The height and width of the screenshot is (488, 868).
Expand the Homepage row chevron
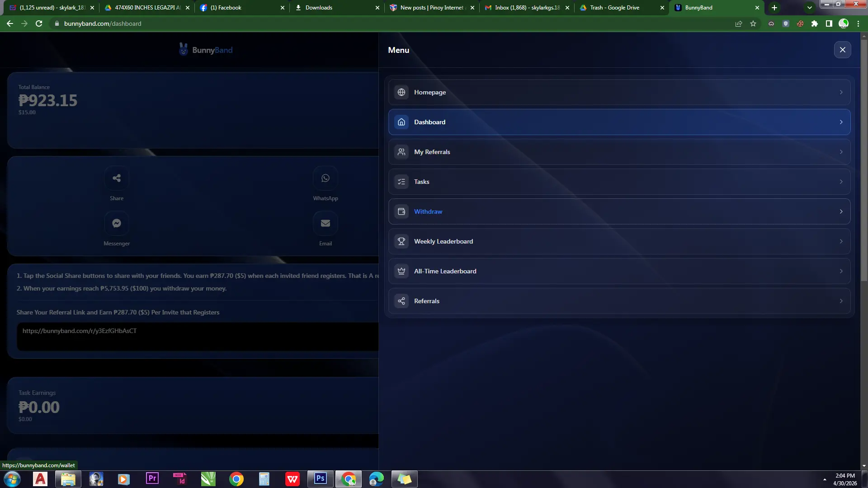(x=841, y=92)
